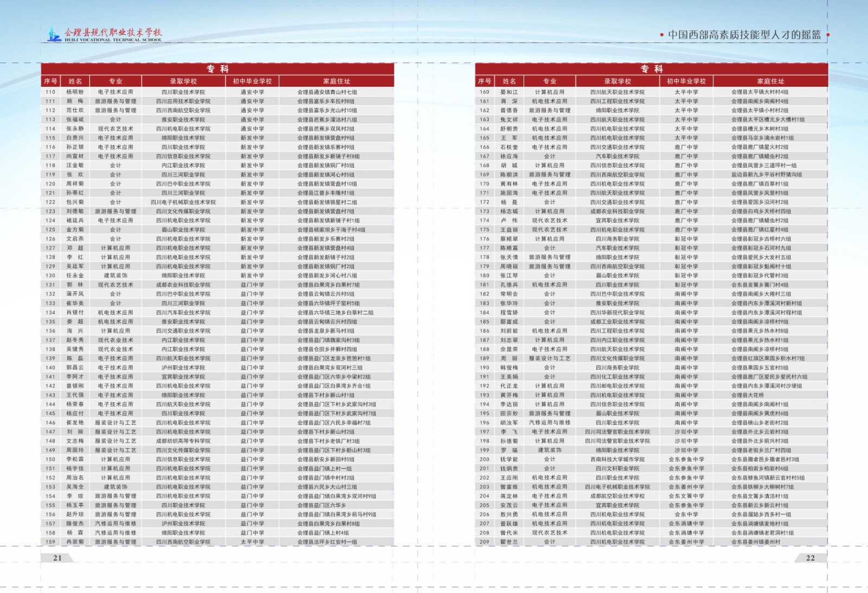The width and height of the screenshot is (868, 593).
Task: Click 家庭住址 column header in the left table
Action: tap(336, 81)
